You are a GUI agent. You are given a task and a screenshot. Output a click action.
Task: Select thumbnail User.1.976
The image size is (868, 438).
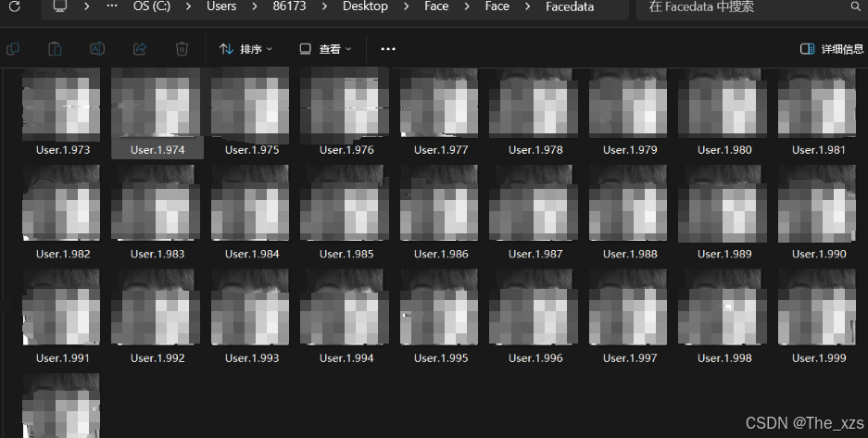point(345,105)
